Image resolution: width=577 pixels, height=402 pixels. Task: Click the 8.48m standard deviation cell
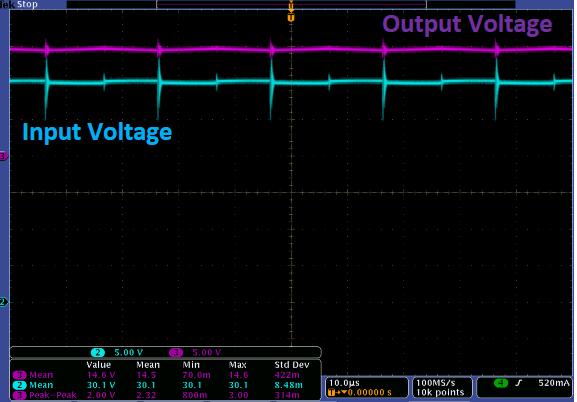(288, 385)
